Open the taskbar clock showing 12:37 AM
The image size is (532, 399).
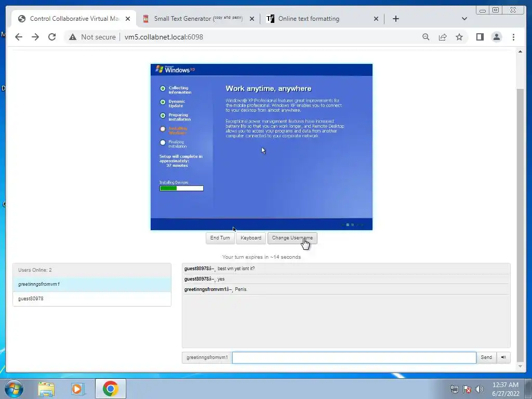tap(506, 389)
